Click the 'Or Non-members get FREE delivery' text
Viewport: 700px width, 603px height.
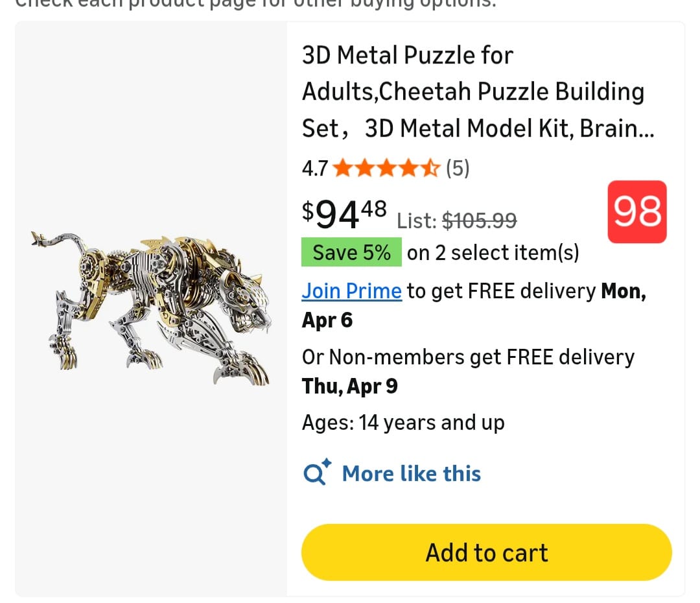(467, 357)
